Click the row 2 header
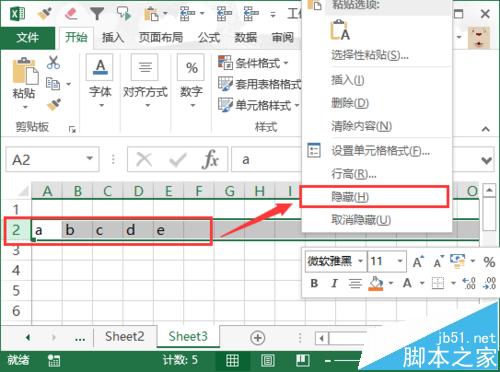This screenshot has width=500, height=372. pyautogui.click(x=16, y=230)
